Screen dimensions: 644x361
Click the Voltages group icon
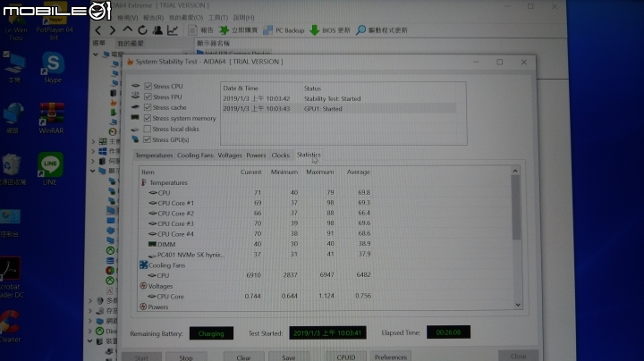coord(143,286)
